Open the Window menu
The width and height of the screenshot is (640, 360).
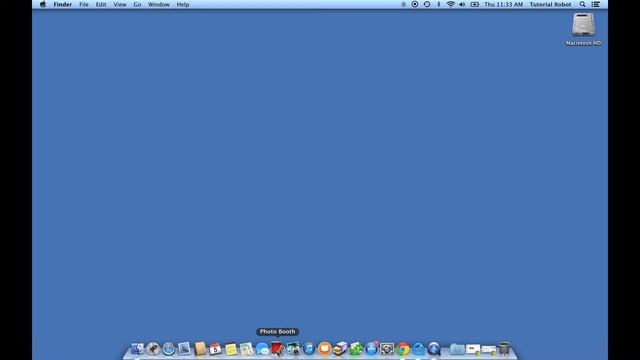[159, 4]
